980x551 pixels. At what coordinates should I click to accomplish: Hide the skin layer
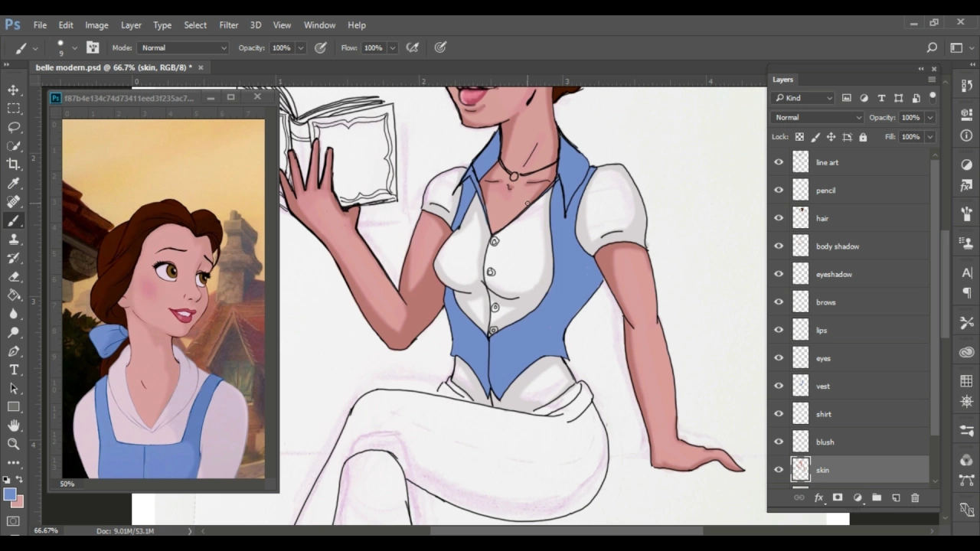[779, 470]
